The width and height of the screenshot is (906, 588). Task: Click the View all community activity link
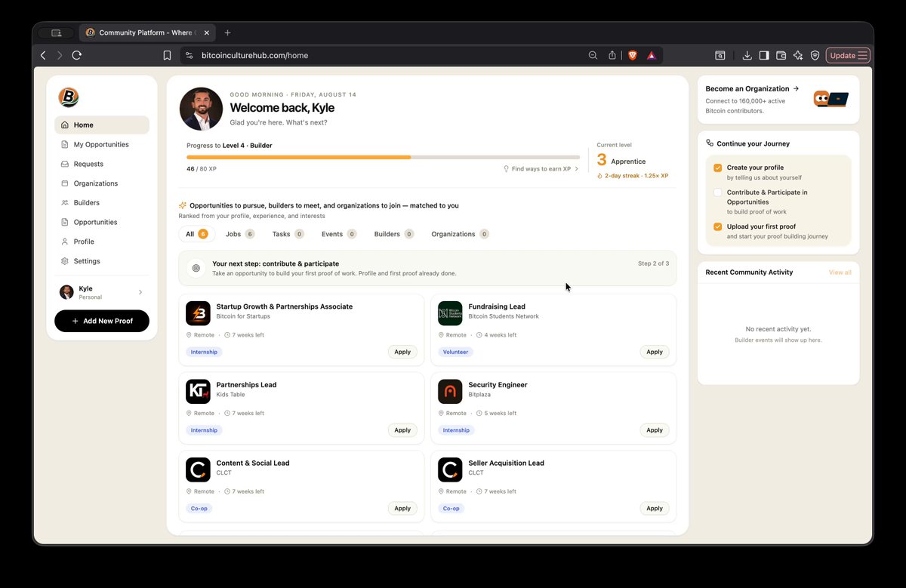pos(840,272)
